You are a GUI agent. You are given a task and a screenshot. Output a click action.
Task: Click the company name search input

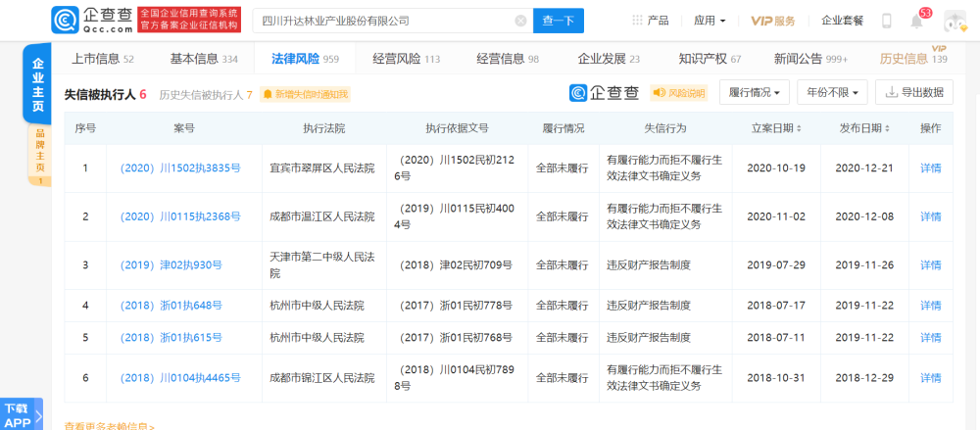click(x=385, y=21)
